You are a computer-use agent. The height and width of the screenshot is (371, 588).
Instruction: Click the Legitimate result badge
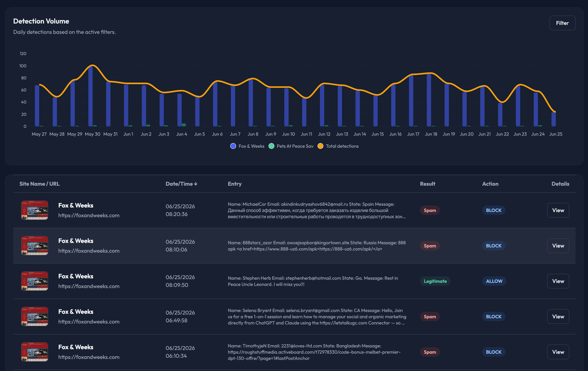(x=435, y=281)
